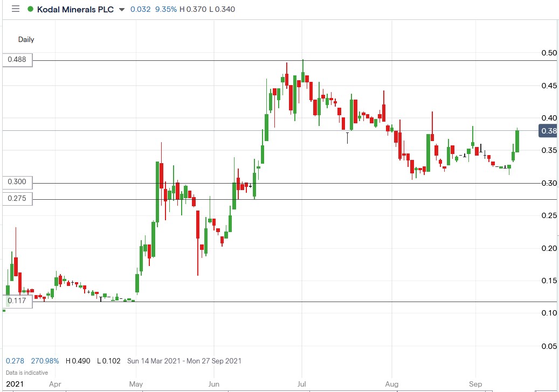Click the H 0.490 range high value

pyautogui.click(x=78, y=361)
